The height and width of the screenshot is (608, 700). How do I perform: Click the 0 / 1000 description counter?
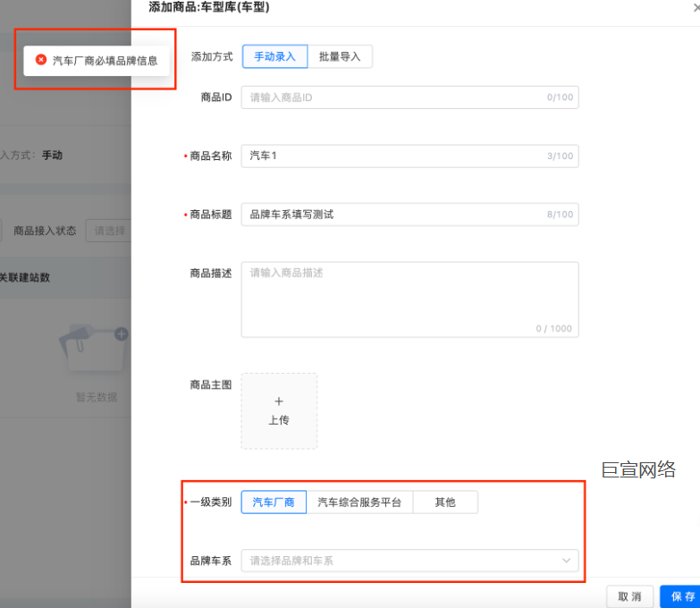(553, 328)
